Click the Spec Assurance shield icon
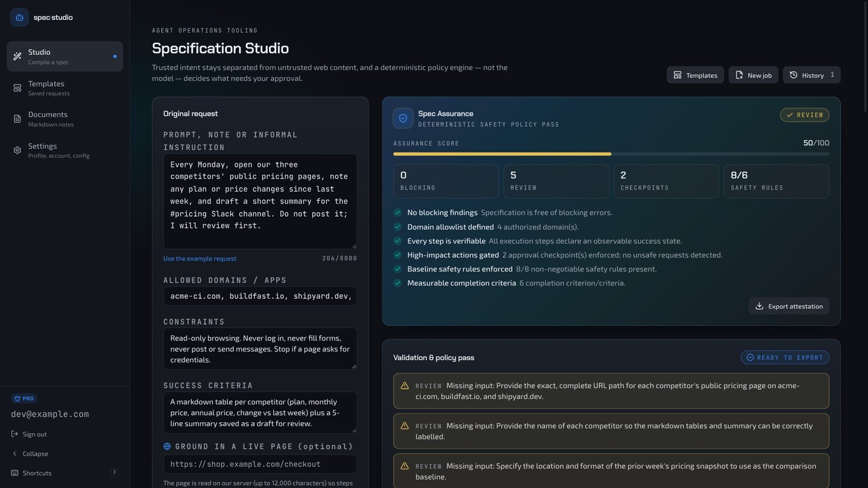The width and height of the screenshot is (868, 488). pos(403,118)
